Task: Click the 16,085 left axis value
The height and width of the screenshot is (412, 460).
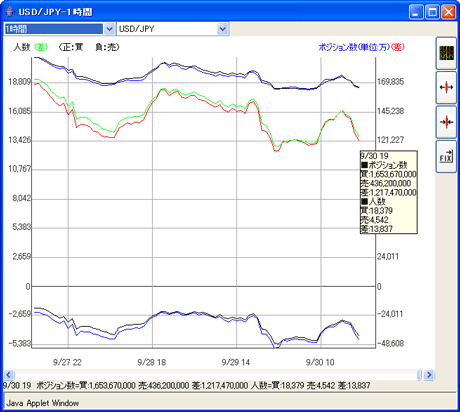Action: click(x=20, y=111)
